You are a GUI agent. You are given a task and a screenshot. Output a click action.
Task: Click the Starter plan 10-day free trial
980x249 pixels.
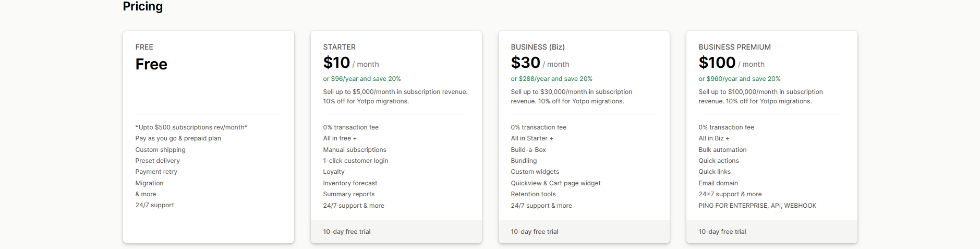tap(346, 232)
